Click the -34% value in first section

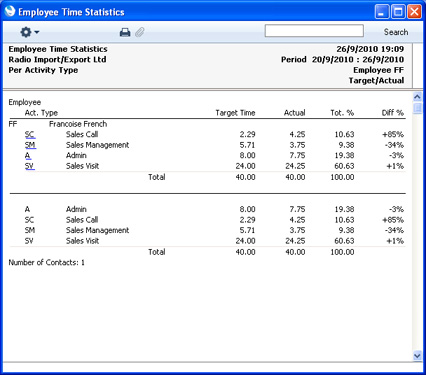pos(394,145)
